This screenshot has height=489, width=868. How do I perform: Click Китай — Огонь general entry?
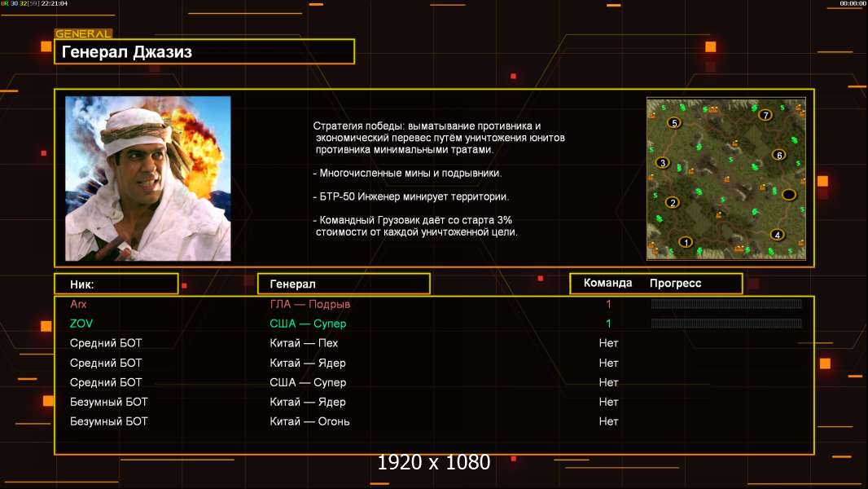tap(309, 421)
